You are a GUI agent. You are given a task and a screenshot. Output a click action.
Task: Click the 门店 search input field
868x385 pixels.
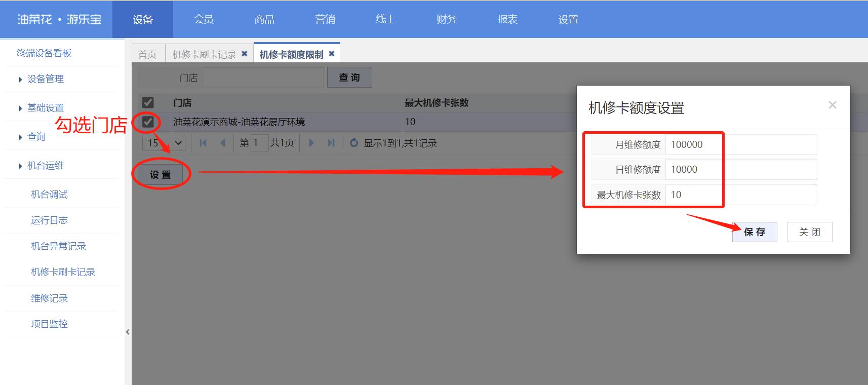pyautogui.click(x=263, y=78)
